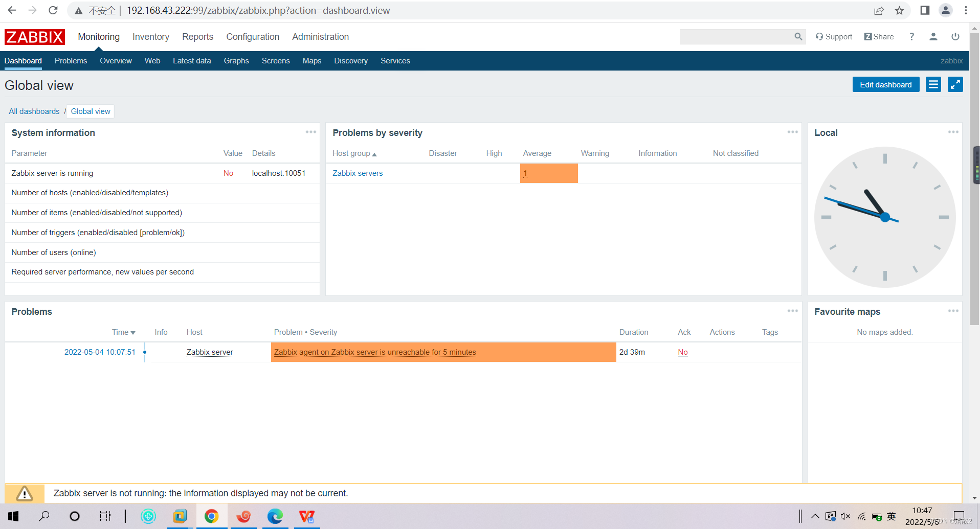Open System information widget options menu
980x529 pixels.
310,132
